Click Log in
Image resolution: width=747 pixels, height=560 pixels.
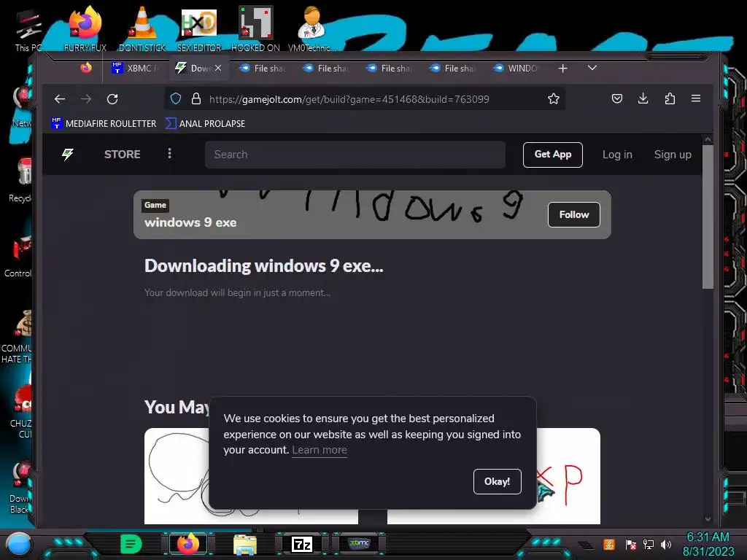tap(617, 155)
